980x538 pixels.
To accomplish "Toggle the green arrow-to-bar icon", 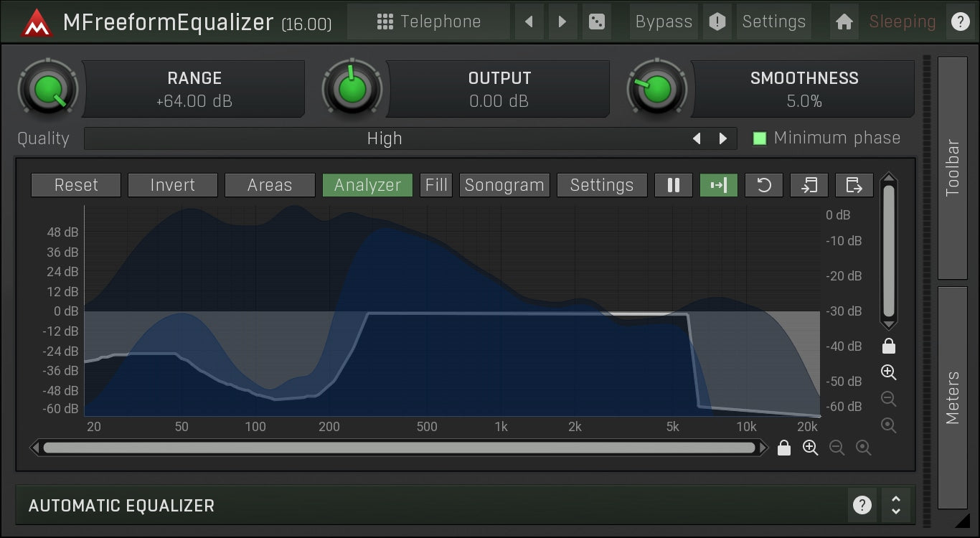I will pos(719,185).
